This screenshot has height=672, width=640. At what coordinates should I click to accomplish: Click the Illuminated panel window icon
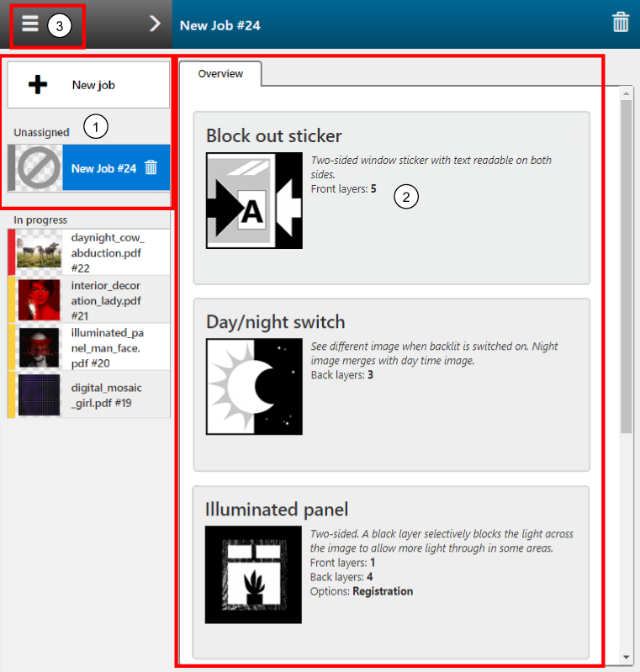pyautogui.click(x=253, y=574)
